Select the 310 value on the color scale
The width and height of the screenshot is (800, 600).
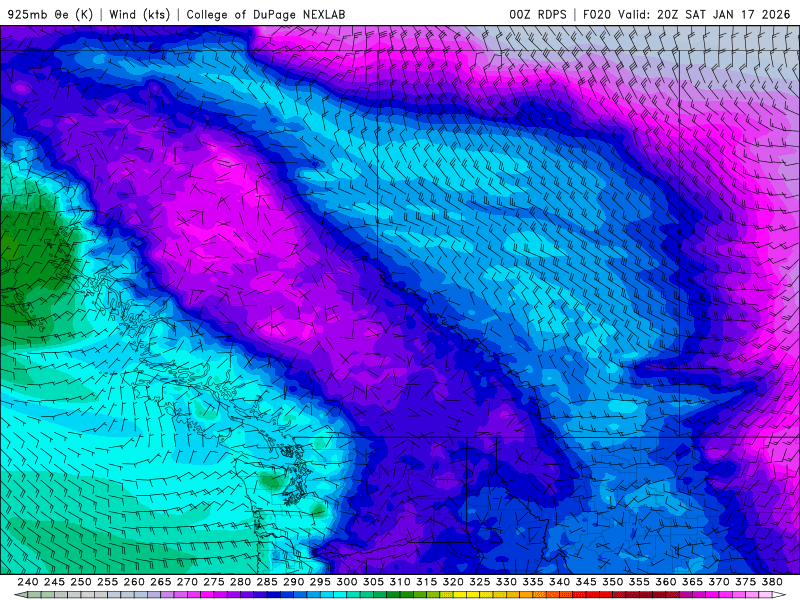[x=400, y=582]
